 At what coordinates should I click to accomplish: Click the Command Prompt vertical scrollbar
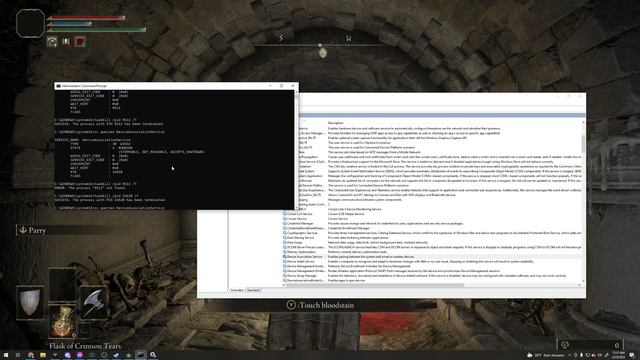(296, 150)
